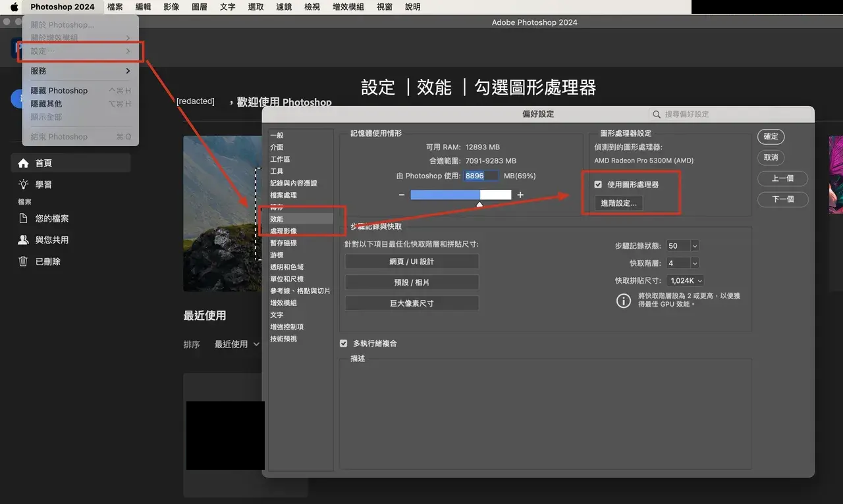
Task: Expand 服務 submenu arrow
Action: click(128, 70)
